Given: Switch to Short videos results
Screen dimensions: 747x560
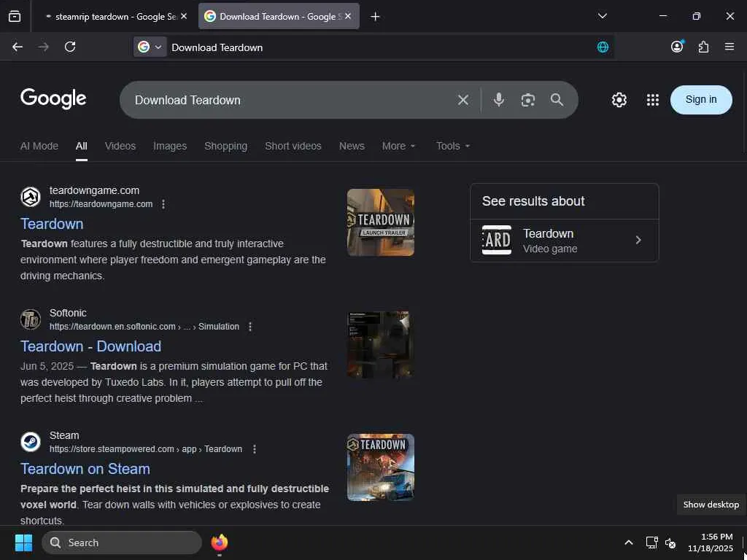Looking at the screenshot, I should [293, 146].
